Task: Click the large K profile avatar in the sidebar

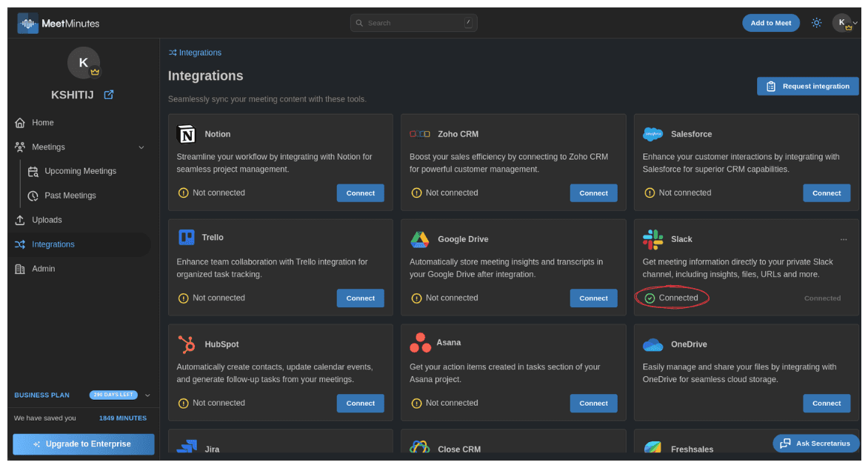Action: point(84,62)
